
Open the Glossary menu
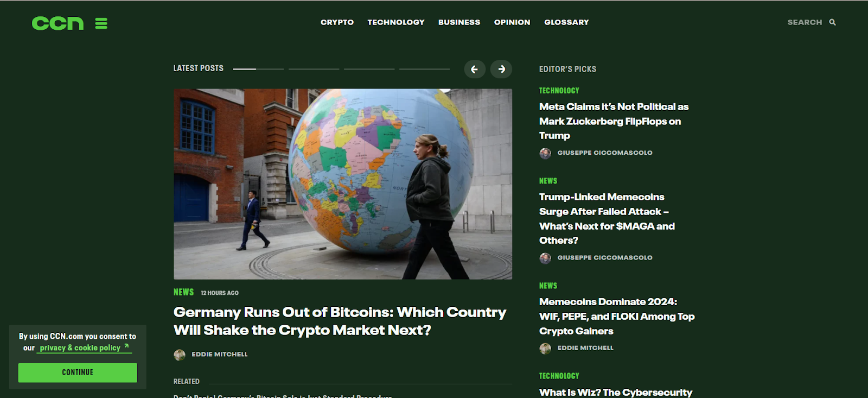(x=566, y=22)
